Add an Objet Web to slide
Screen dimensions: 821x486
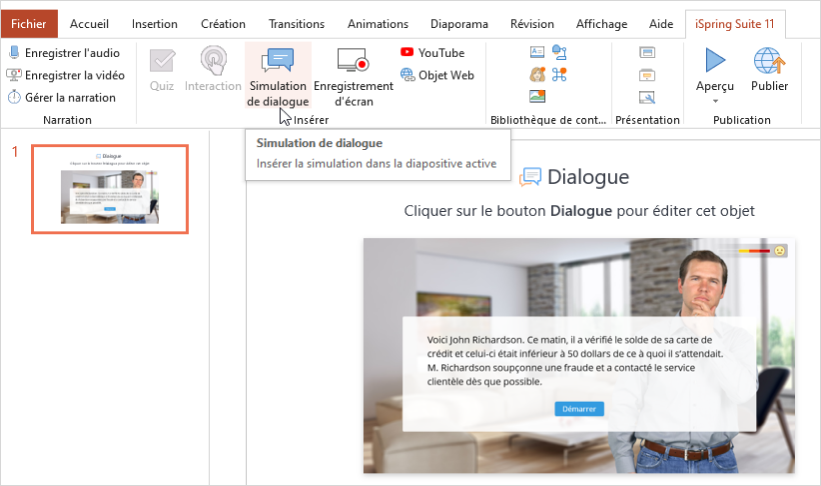(437, 75)
